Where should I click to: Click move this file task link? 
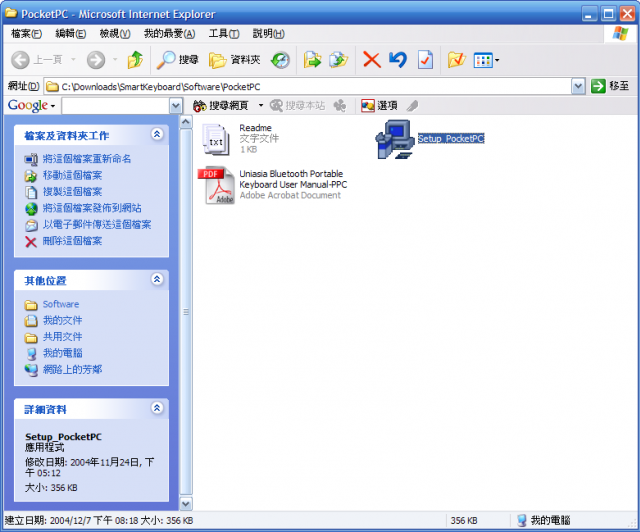[x=72, y=175]
